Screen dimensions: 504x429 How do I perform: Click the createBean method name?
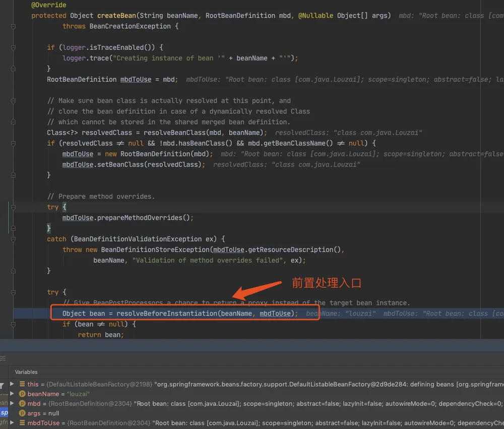point(117,16)
